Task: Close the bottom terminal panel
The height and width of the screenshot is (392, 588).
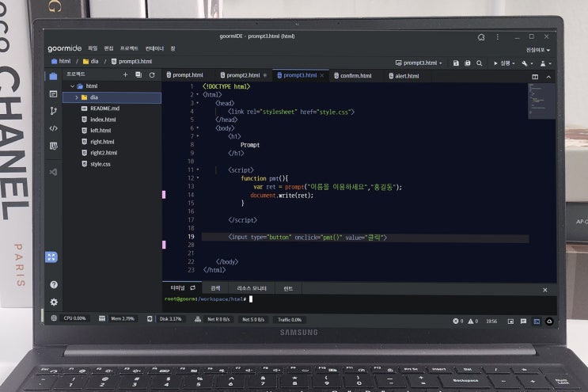Action: (x=545, y=290)
